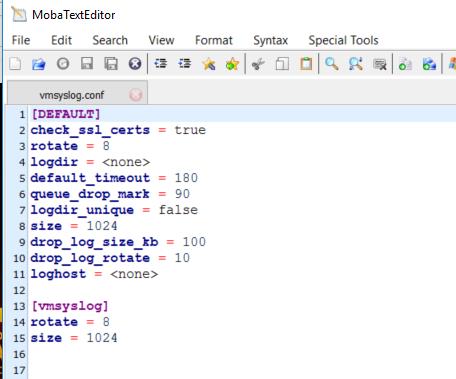456x379 pixels.
Task: Click the <none> value of loghost
Action: point(134,274)
